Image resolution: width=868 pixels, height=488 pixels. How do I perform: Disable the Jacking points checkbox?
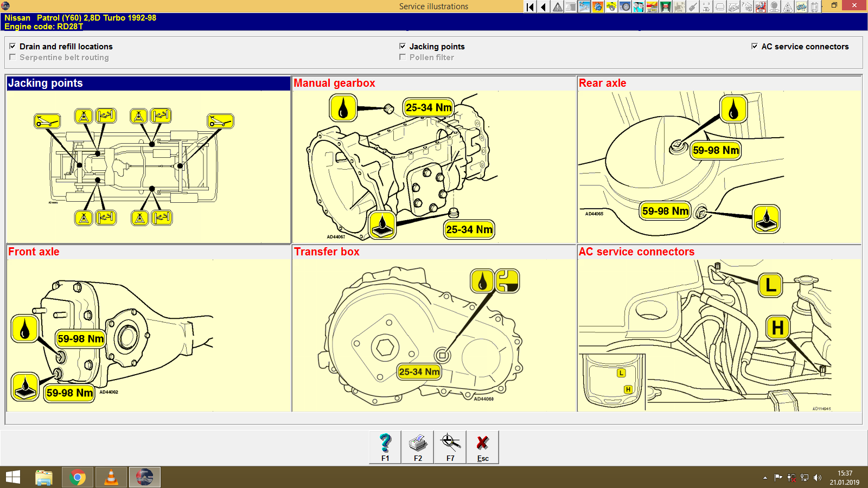pyautogui.click(x=403, y=46)
